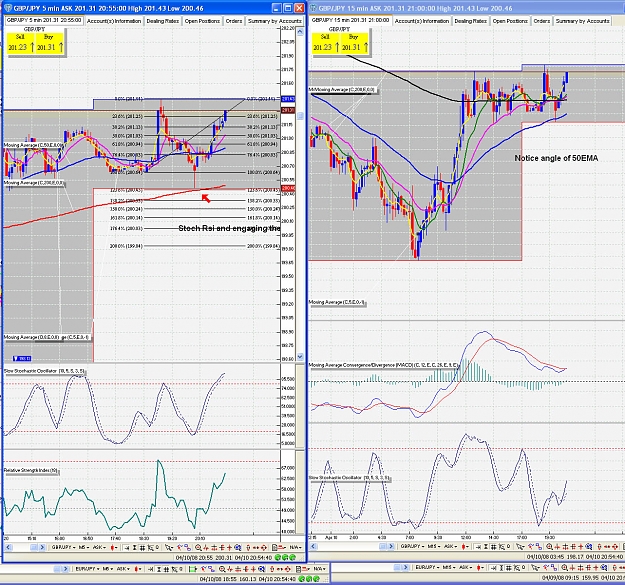Click red four-way move icon in 5 min toolbar
This screenshot has width=625, height=585.
coord(263,548)
